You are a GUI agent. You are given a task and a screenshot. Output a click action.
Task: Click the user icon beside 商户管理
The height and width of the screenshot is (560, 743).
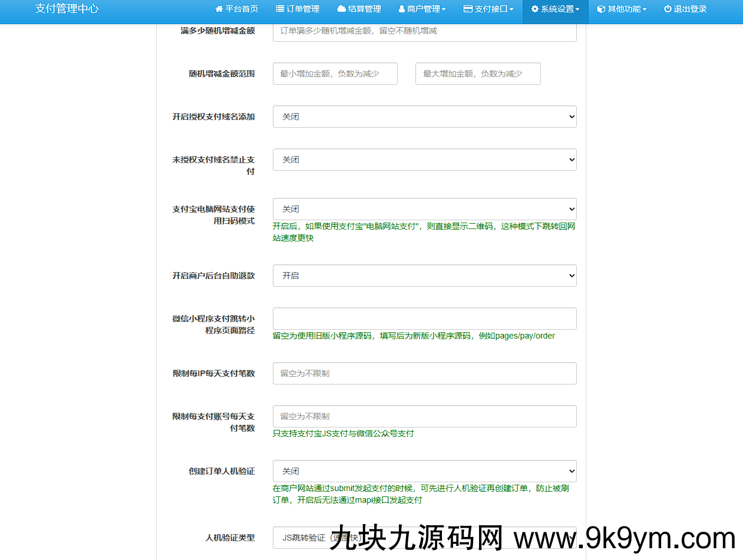(402, 9)
